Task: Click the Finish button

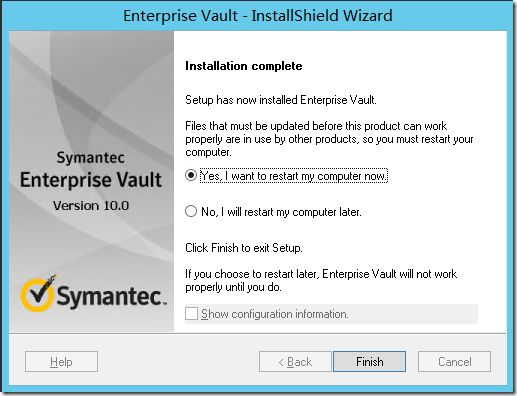Action: coord(369,361)
